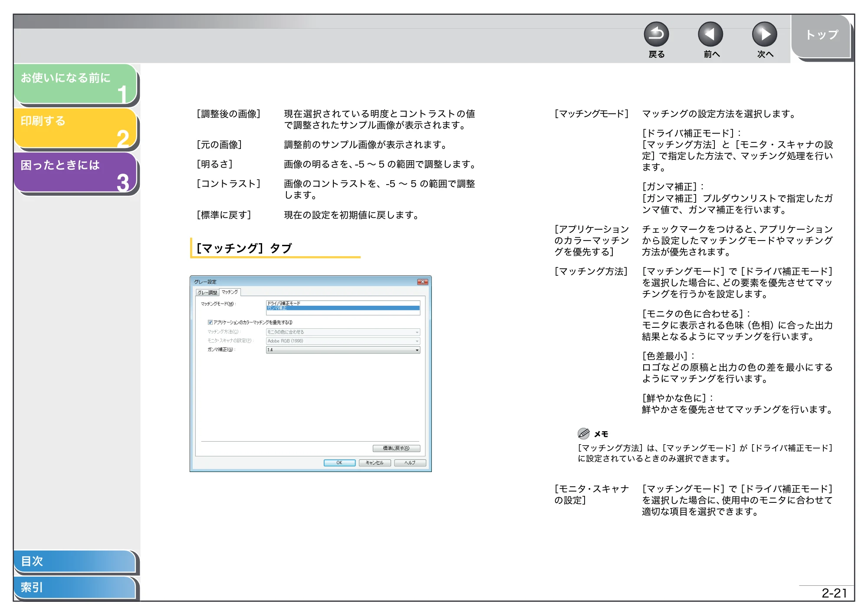Click the [鮮やかな色に] sub-heading

[x=674, y=398]
